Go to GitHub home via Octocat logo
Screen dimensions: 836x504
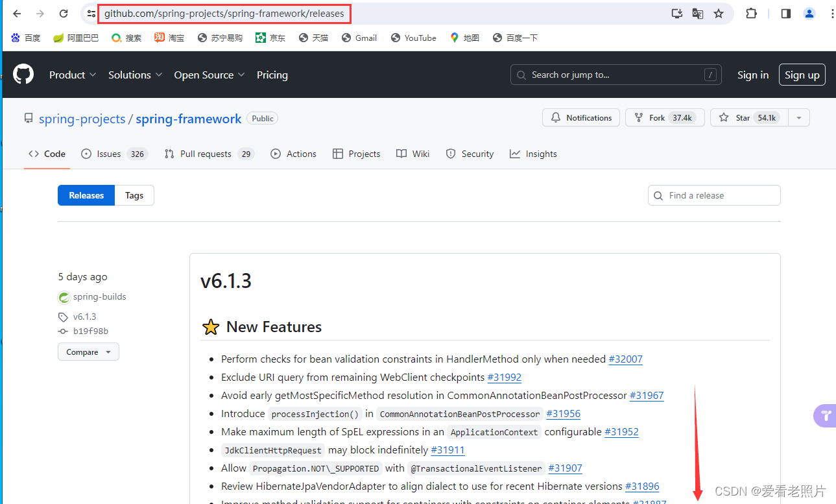[23, 75]
